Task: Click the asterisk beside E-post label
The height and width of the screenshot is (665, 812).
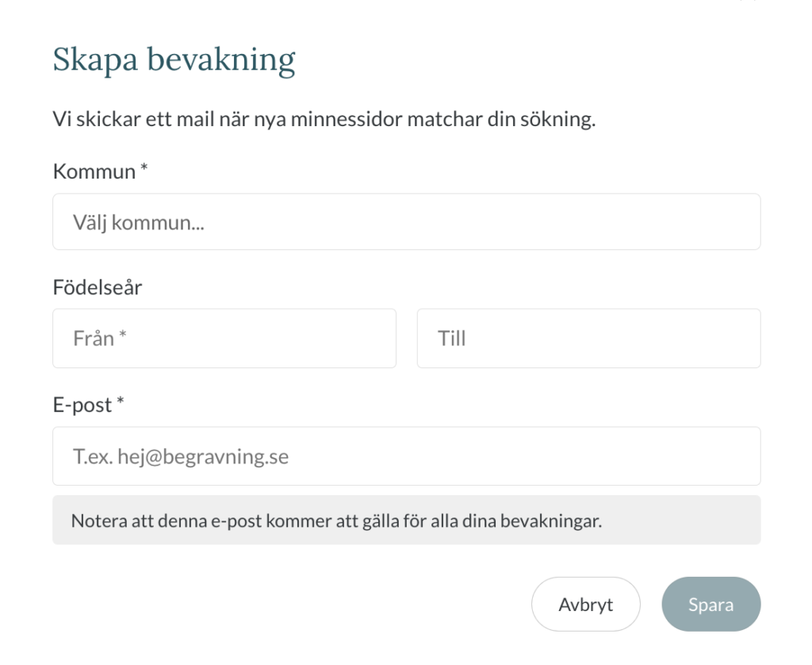Action: pyautogui.click(x=121, y=404)
